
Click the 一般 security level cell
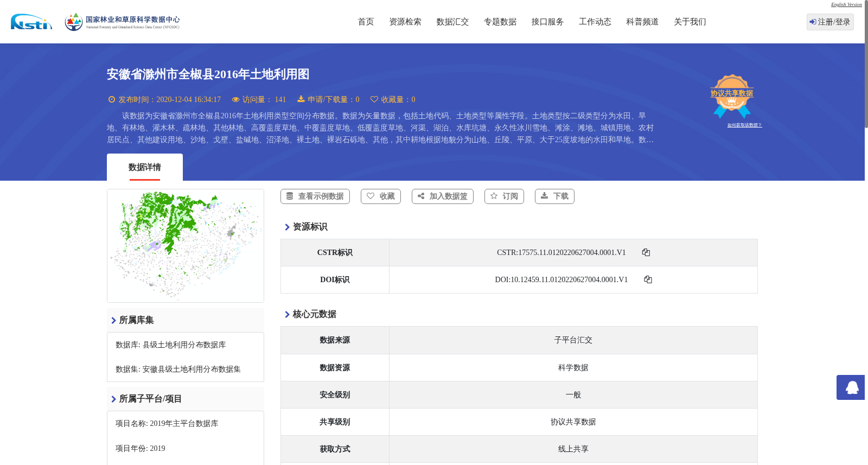573,395
